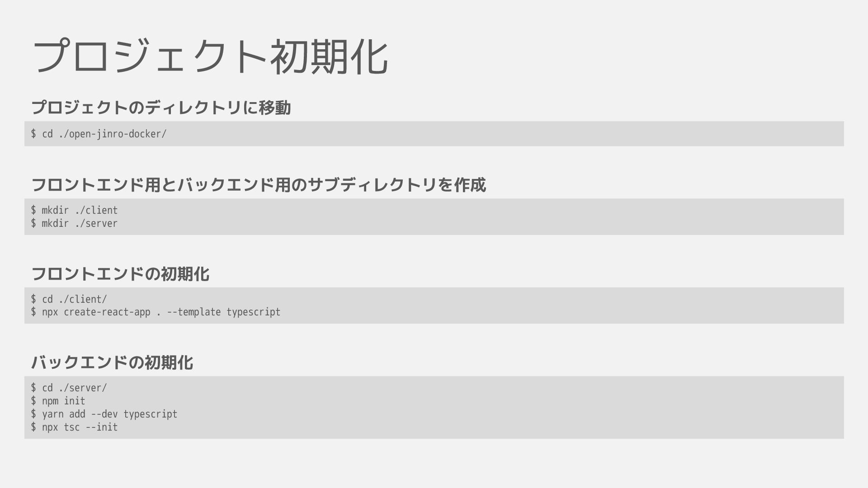Click the yarn command word
Image resolution: width=868 pixels, height=488 pixels.
52,414
